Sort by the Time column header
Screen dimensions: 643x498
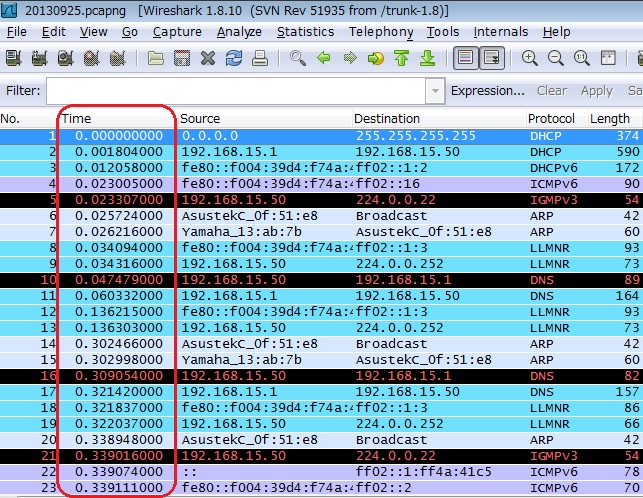(117, 119)
